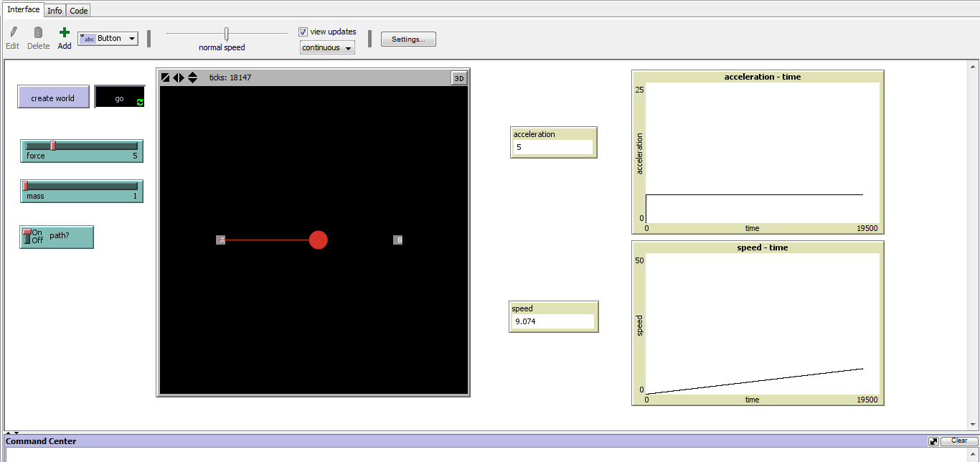
Task: Toggle the Command Center orientation icon
Action: click(933, 441)
